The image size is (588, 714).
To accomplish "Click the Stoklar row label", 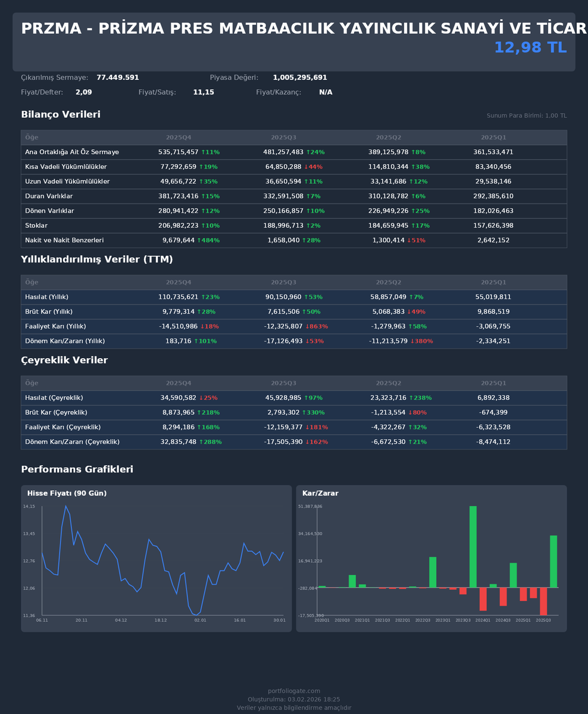I will click(36, 226).
